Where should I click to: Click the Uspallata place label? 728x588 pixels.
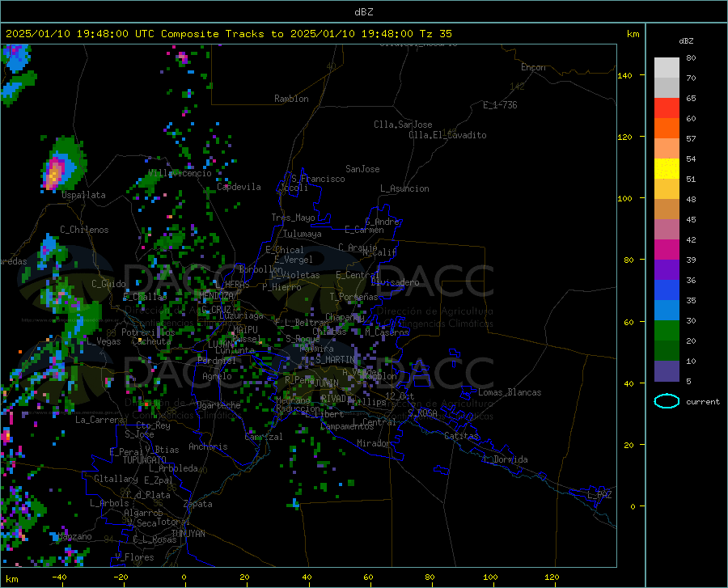[x=83, y=195]
